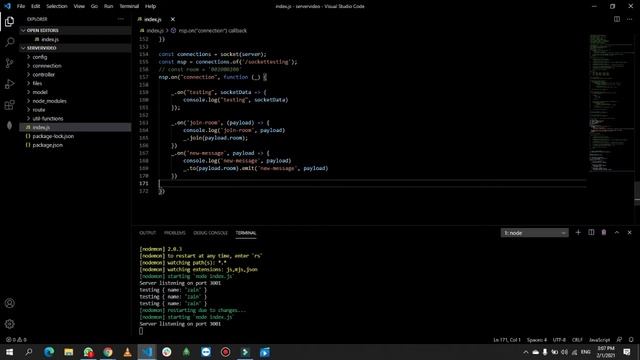Open the Edit menu
640x360 pixels.
[x=36, y=6]
